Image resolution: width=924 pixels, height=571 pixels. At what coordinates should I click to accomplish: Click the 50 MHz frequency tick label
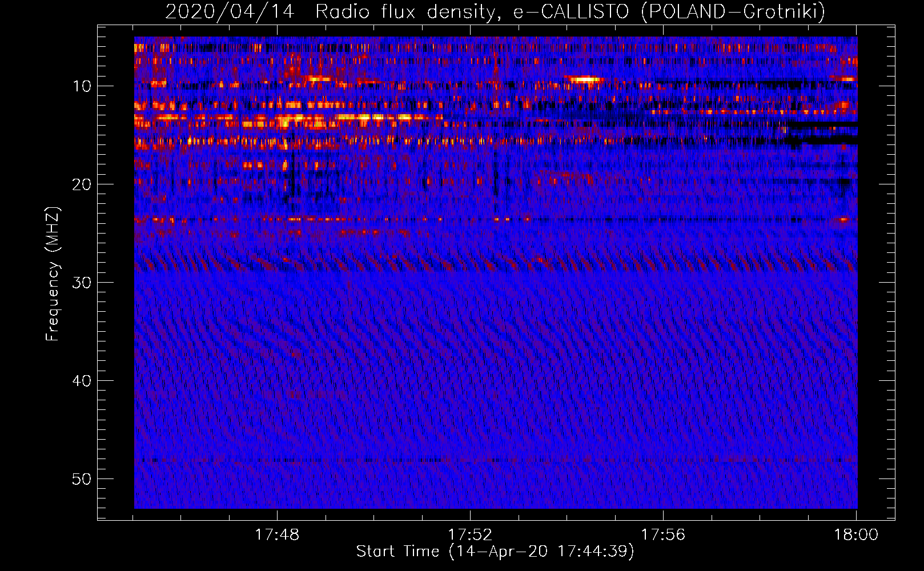pos(82,479)
